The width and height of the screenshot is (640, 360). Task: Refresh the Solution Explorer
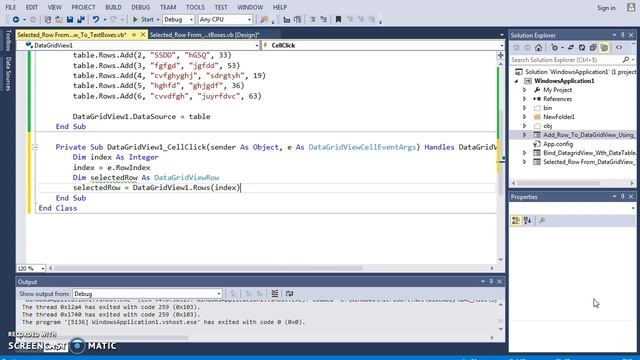pyautogui.click(x=582, y=48)
